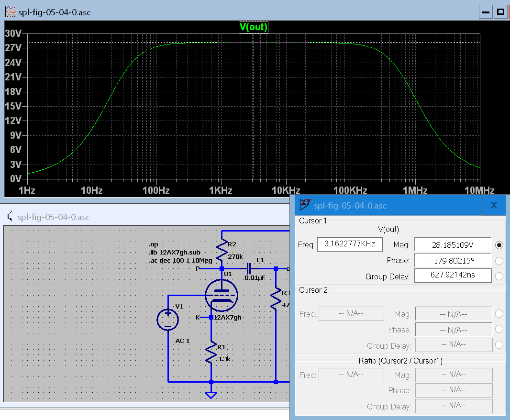510x420 pixels.
Task: Enable the Group Delay radio button for Cursor 1
Action: (x=499, y=276)
